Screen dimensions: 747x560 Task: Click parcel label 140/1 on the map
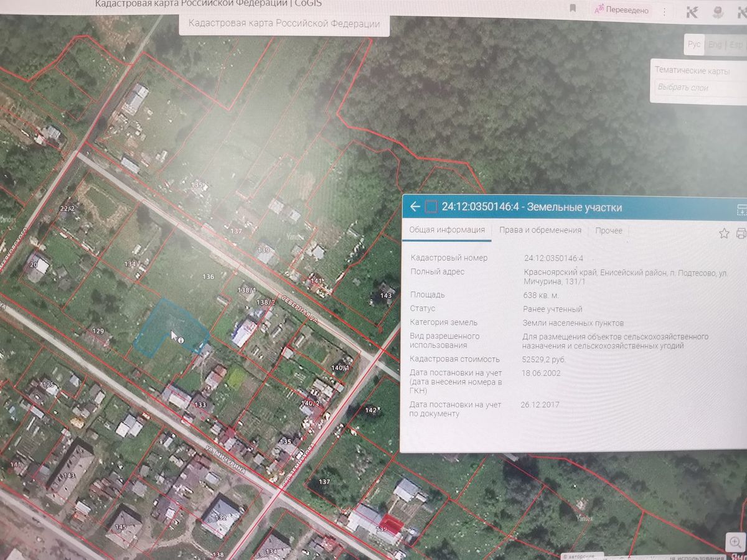click(341, 368)
